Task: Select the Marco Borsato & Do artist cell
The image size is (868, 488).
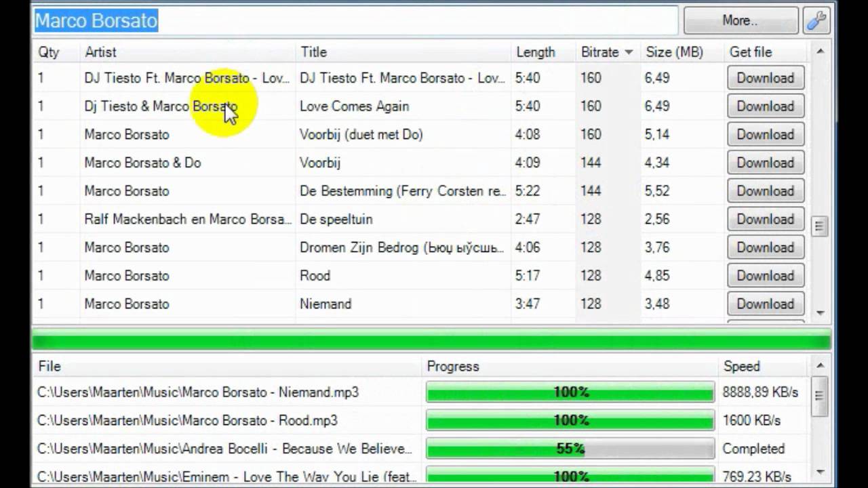Action: click(142, 163)
